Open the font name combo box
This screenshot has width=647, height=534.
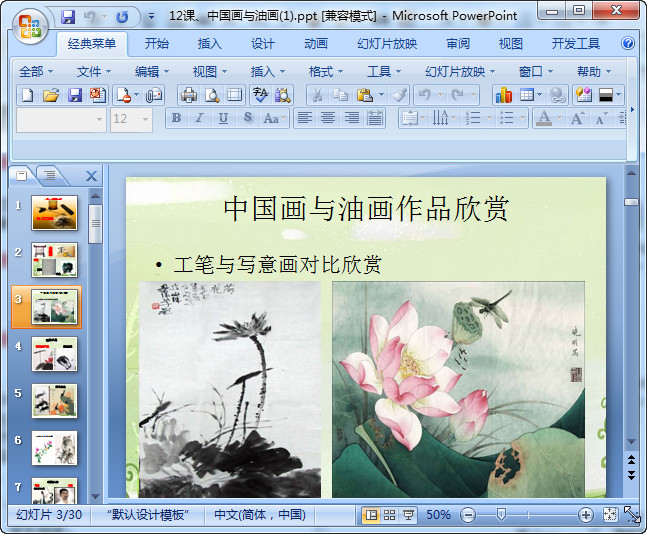[x=61, y=120]
